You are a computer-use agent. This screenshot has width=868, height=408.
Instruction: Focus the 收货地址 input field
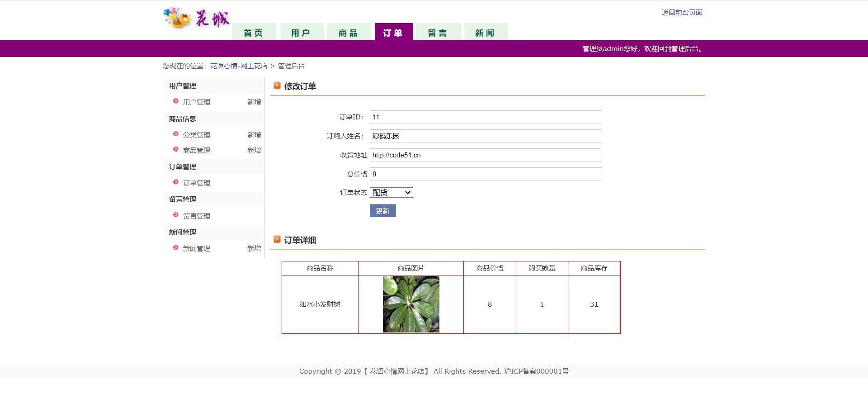pos(485,155)
